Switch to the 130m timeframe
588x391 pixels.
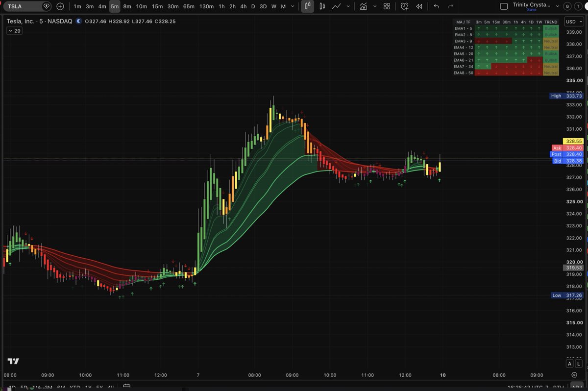pos(207,6)
